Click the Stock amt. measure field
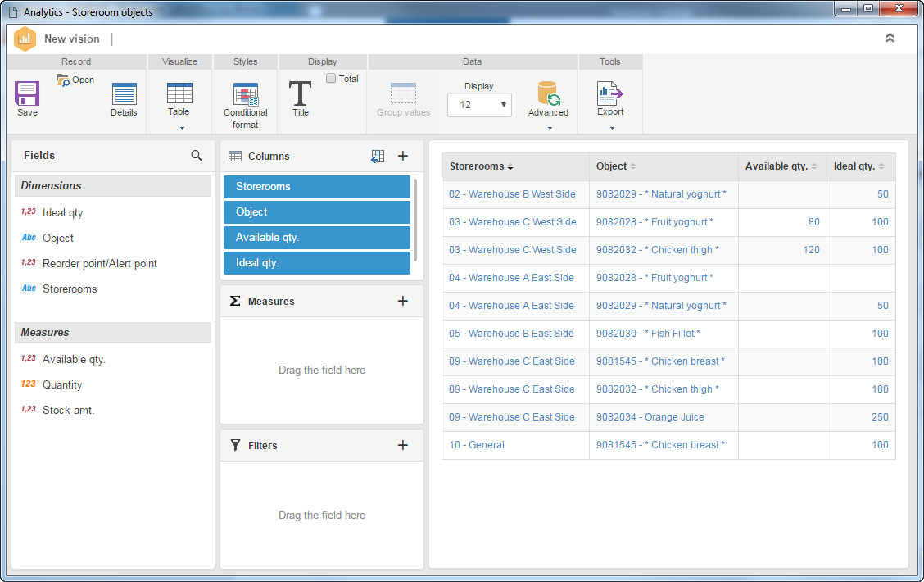This screenshot has width=924, height=582. 68,411
